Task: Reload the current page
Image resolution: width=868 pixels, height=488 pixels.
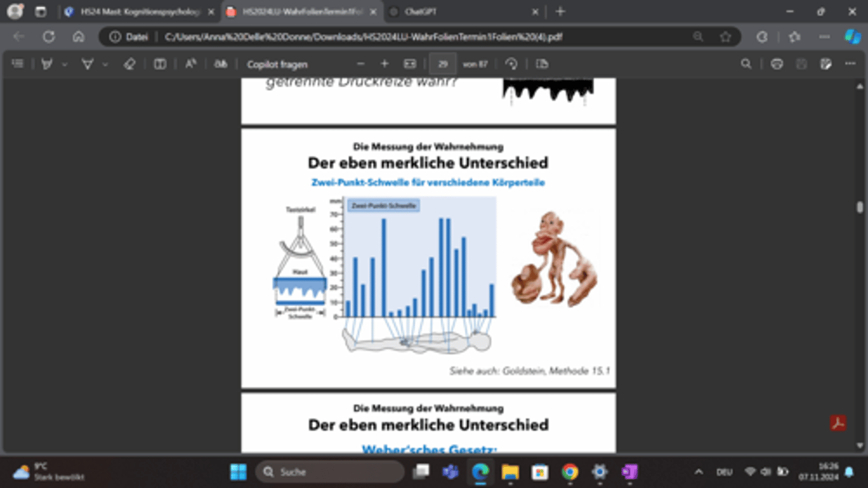Action: (49, 37)
